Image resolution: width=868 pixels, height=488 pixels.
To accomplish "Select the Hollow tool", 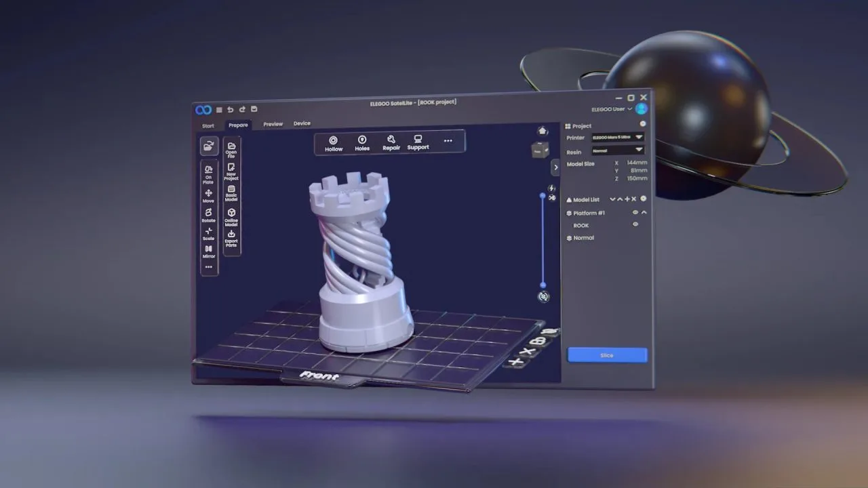I will pyautogui.click(x=334, y=144).
